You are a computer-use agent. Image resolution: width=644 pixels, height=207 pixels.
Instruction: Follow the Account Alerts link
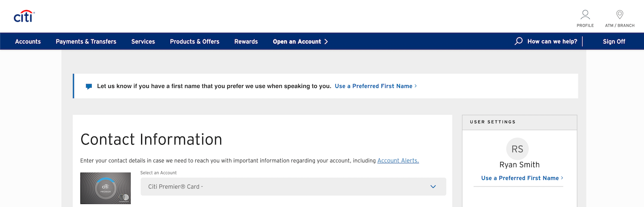[398, 161]
